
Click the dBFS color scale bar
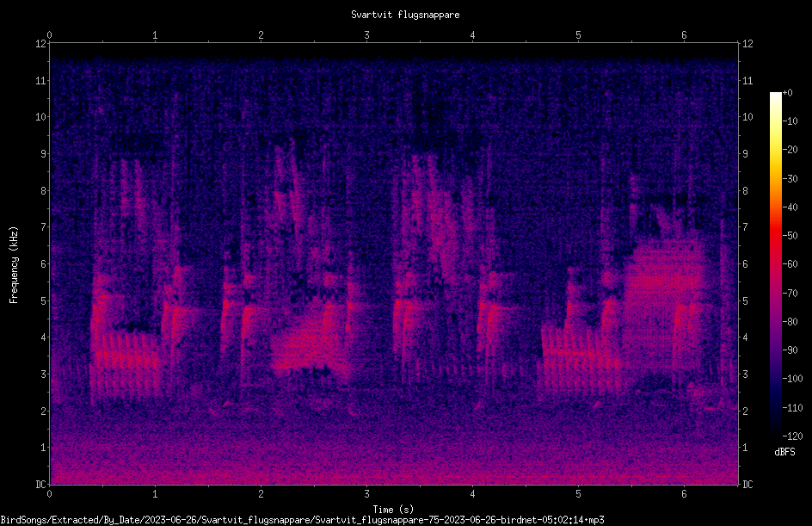pyautogui.click(x=775, y=263)
